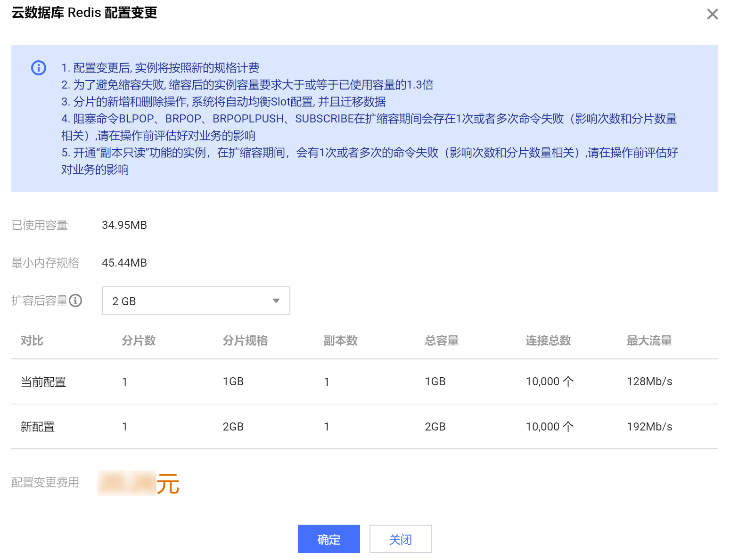
Task: Open the 2 GB capacity dropdown
Action: tap(196, 300)
